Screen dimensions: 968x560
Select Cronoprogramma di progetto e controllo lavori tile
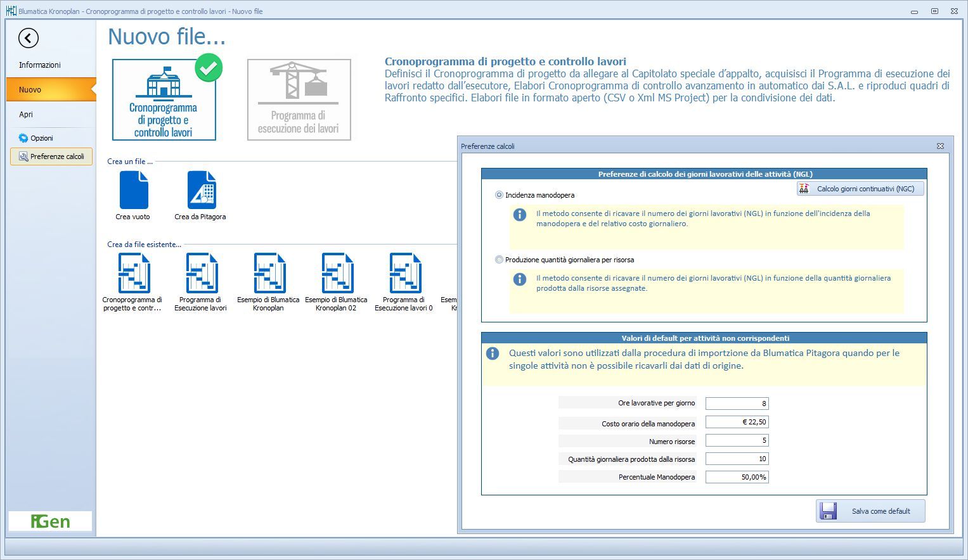click(x=164, y=100)
